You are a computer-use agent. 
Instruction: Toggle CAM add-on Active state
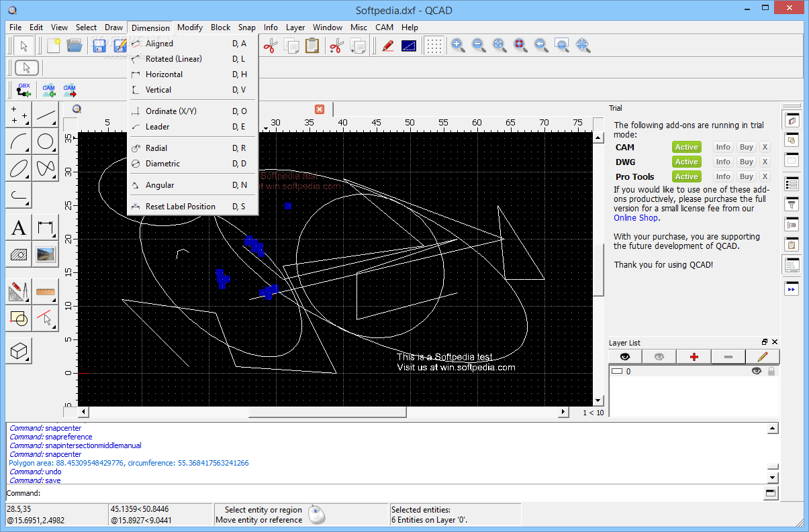[686, 147]
